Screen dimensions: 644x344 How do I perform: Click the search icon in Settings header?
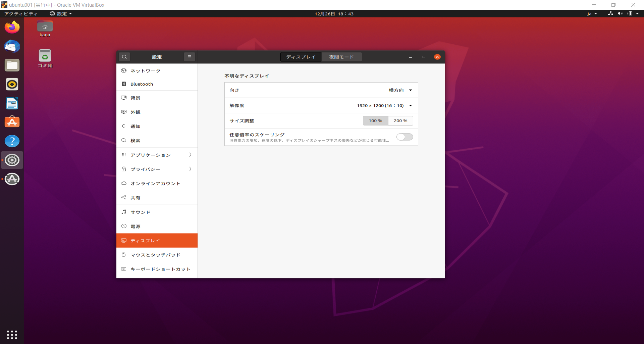pyautogui.click(x=124, y=57)
